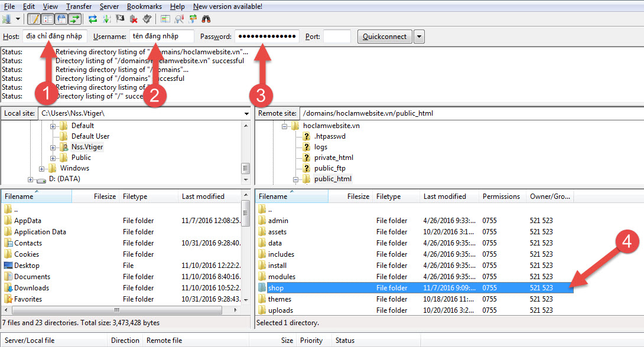644x347 pixels.
Task: Click the cancel current operation icon
Action: 120,19
